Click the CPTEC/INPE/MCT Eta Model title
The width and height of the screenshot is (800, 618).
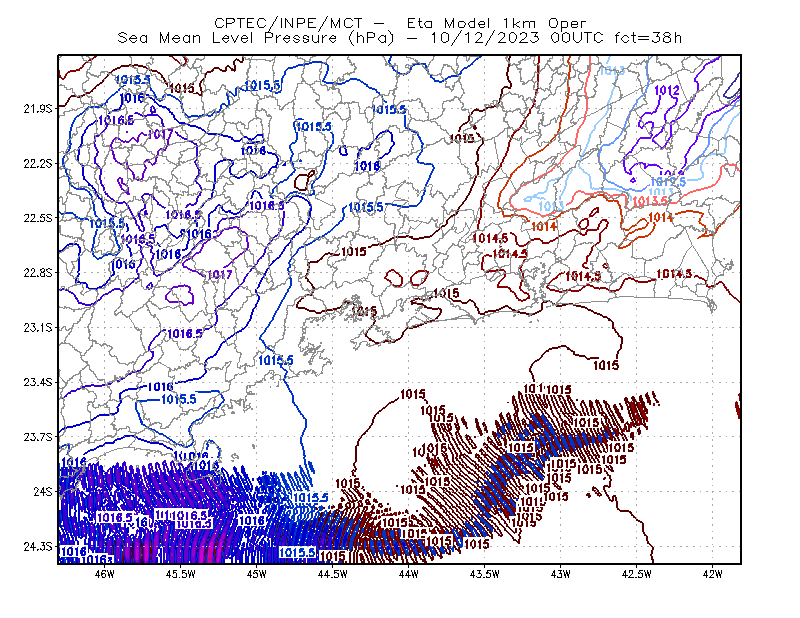[400, 23]
